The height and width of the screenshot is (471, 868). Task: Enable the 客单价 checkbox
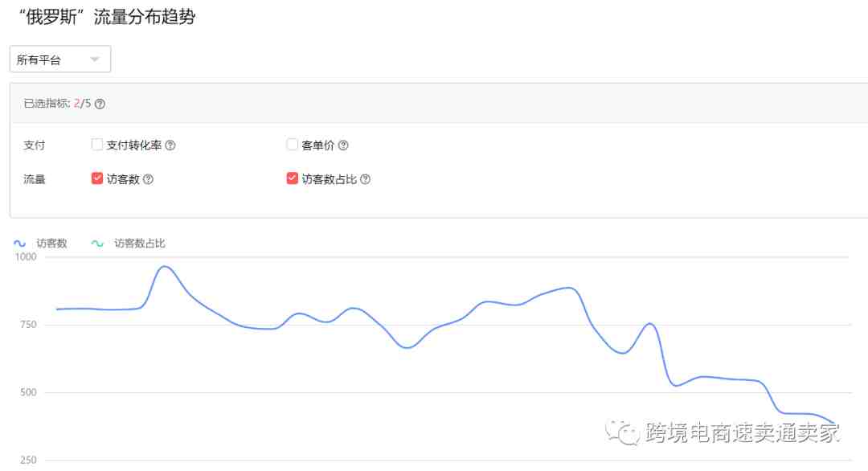(x=292, y=145)
